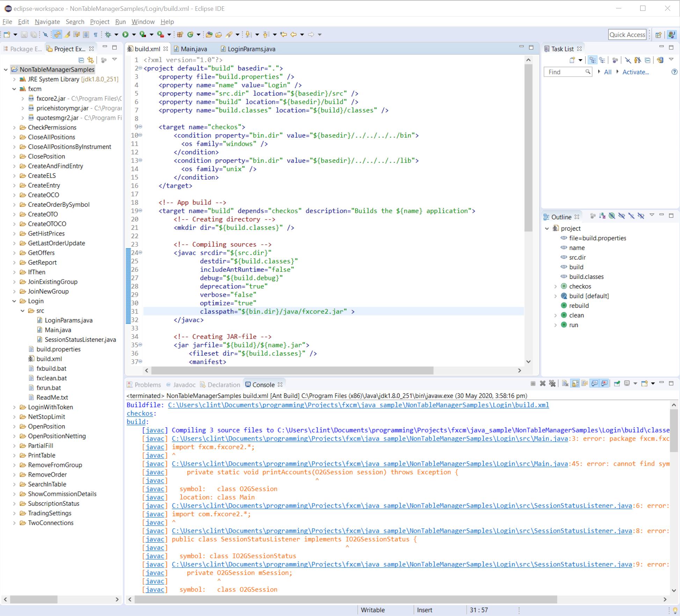Expand the run target in Outline
Image resolution: width=680 pixels, height=616 pixels.
coord(555,325)
